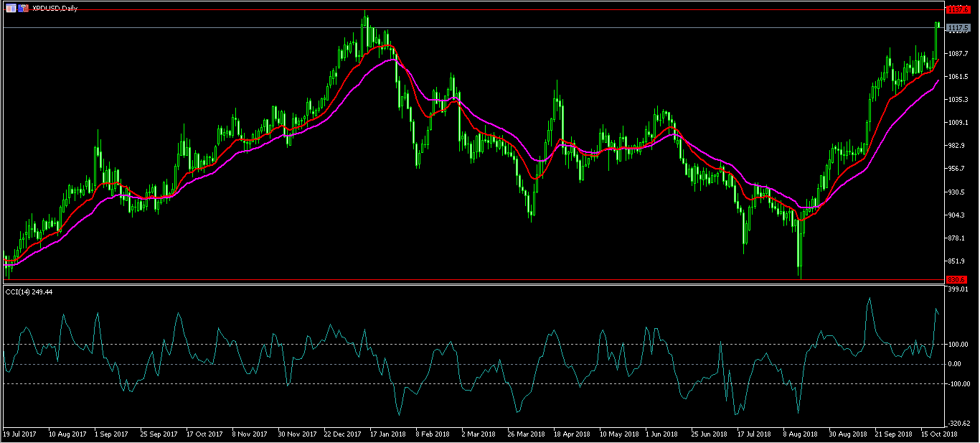The width and height of the screenshot is (980, 443).
Task: Click the 878.1 price axis label
Action: point(956,238)
